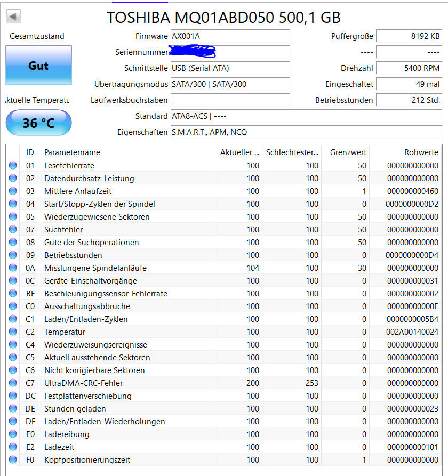Click current value 104 in Misslungene Spindelanläufe
Image resolution: width=448 pixels, height=476 pixels.
tap(253, 268)
